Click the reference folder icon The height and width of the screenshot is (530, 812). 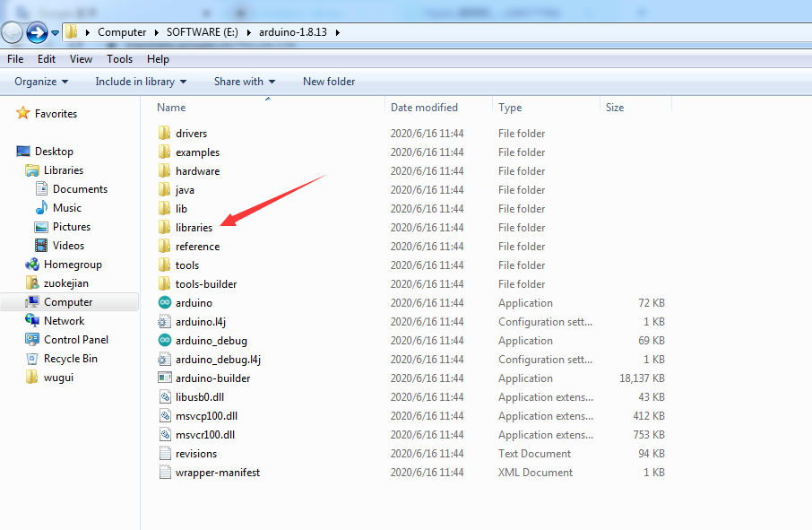(x=164, y=246)
